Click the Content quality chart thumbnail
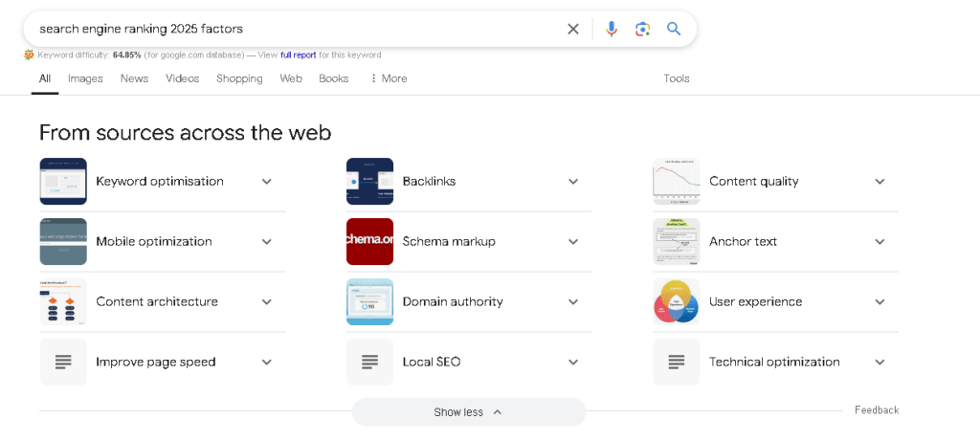 (677, 181)
